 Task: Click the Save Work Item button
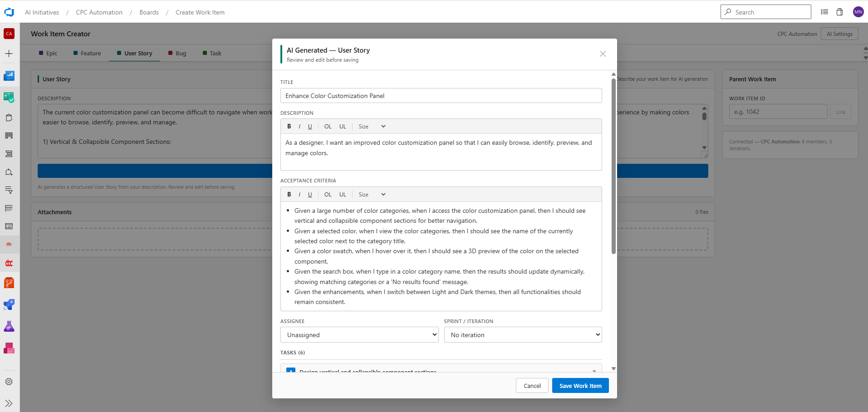point(580,386)
